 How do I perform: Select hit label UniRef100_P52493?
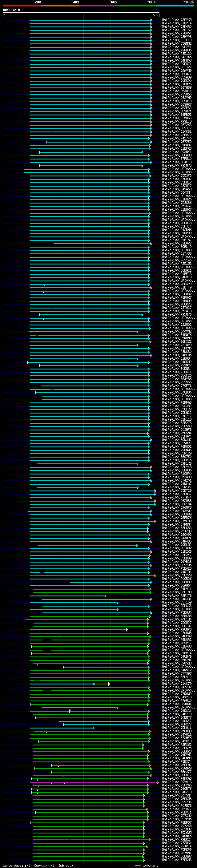[x=177, y=477]
